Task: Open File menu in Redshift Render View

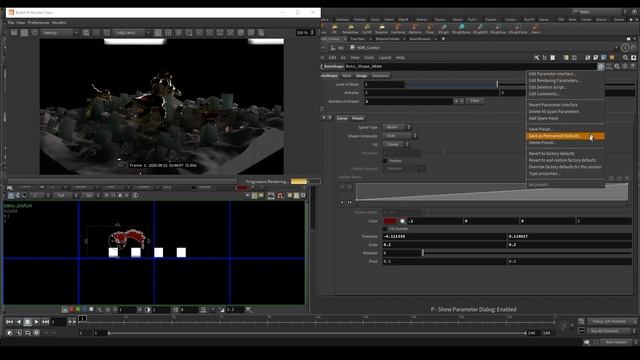Action: (x=11, y=23)
